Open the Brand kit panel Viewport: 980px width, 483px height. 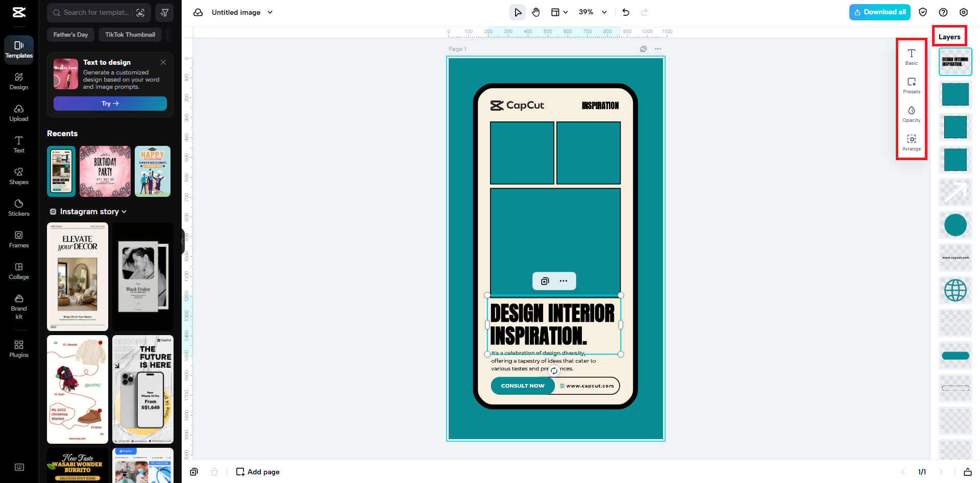coord(18,307)
